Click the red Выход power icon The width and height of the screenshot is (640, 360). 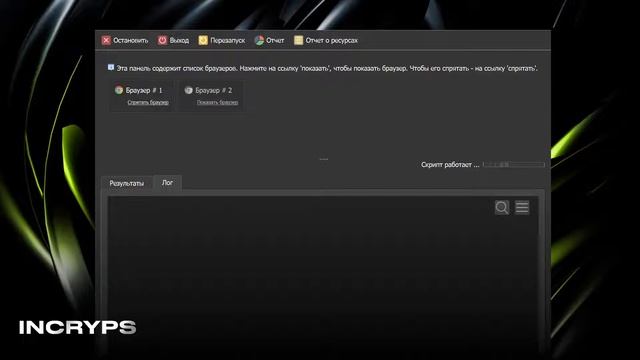162,40
